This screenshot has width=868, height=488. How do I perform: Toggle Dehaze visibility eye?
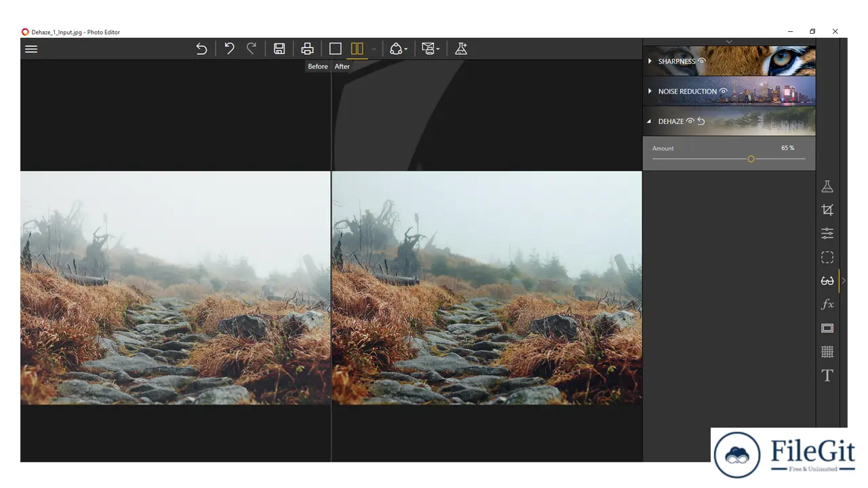690,121
